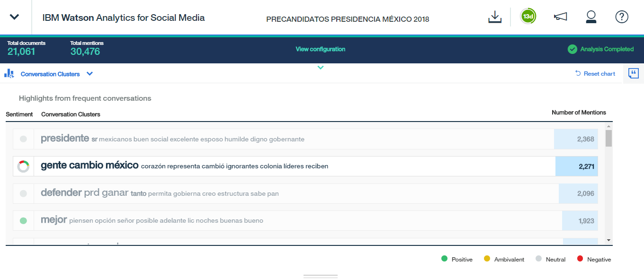Click the quote snippets panel icon
The width and height of the screenshot is (644, 279).
click(x=633, y=73)
